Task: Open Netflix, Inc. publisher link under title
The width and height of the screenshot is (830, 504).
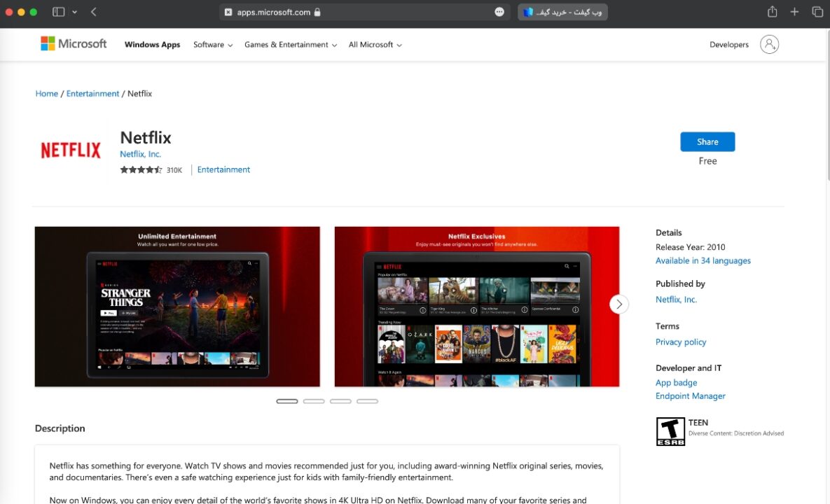Action: coord(140,154)
